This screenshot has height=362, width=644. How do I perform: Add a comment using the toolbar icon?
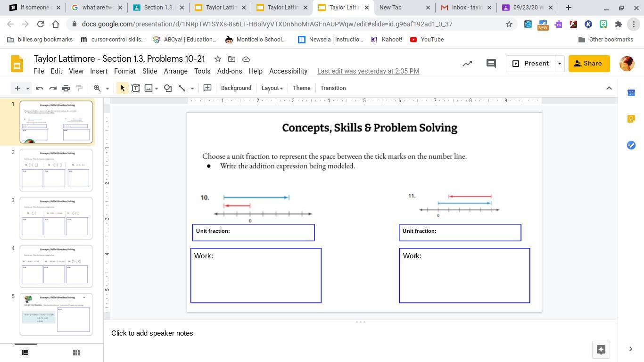click(x=207, y=88)
